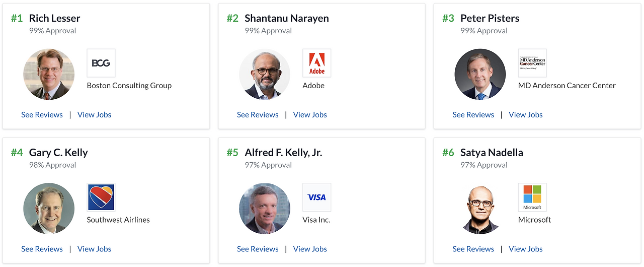The height and width of the screenshot is (267, 644).
Task: Click the MD Anderson Cancer Center logo
Action: (x=532, y=63)
